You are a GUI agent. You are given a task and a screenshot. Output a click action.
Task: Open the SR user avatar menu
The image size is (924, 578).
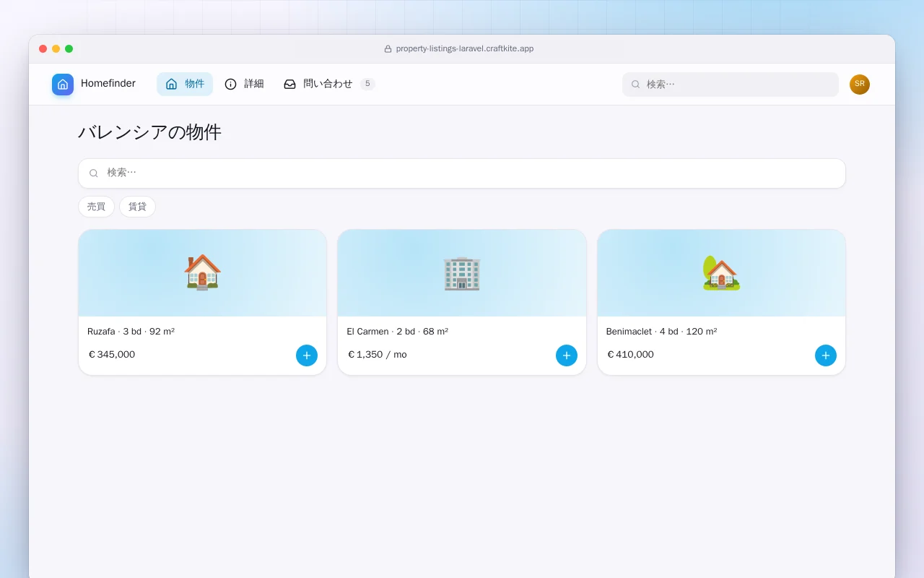coord(860,85)
